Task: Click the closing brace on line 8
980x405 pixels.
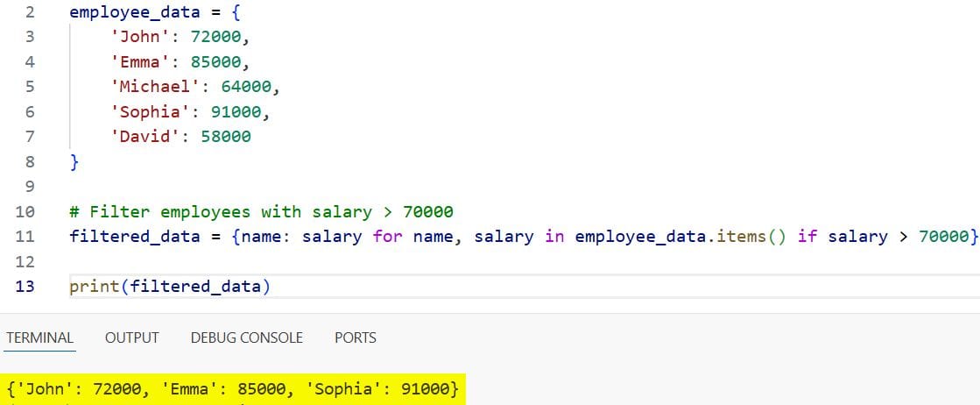Action: (x=74, y=162)
